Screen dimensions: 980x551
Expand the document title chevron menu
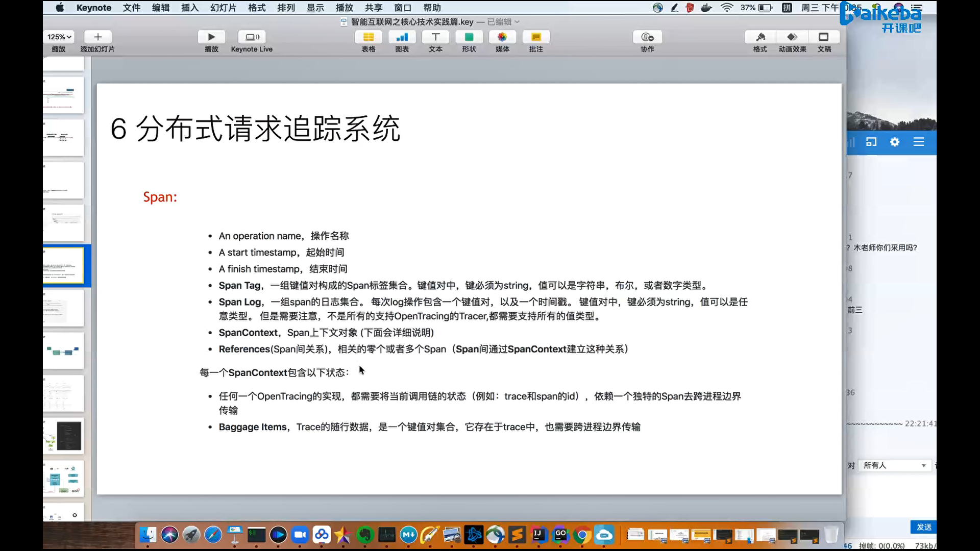click(517, 22)
